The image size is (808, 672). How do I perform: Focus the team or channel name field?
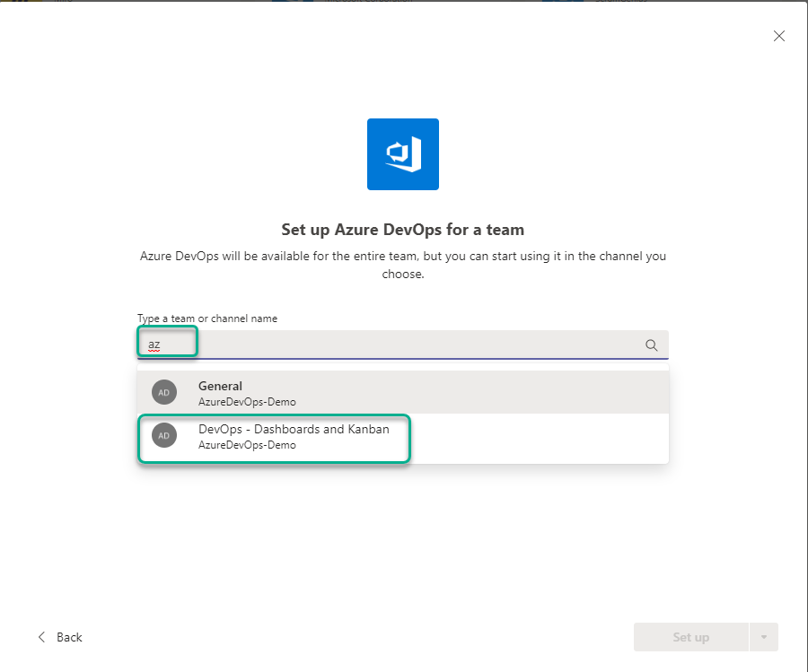pyautogui.click(x=402, y=345)
